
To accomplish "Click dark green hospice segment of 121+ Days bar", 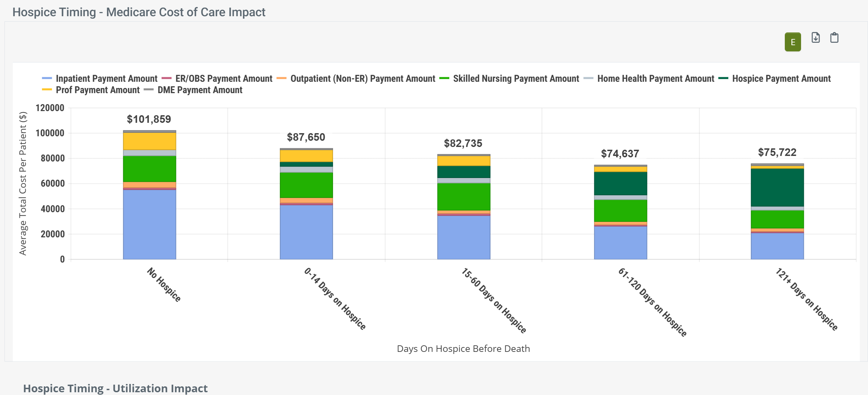I will click(x=777, y=187).
